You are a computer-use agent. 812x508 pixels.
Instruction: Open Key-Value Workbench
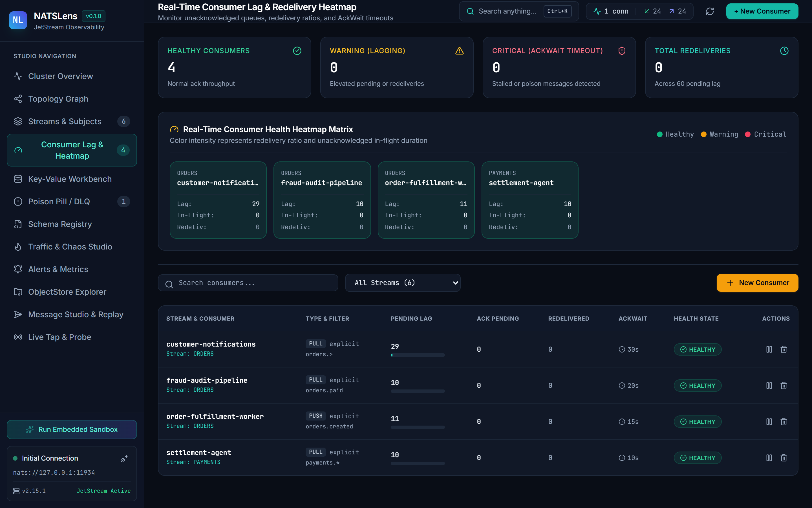click(72, 179)
